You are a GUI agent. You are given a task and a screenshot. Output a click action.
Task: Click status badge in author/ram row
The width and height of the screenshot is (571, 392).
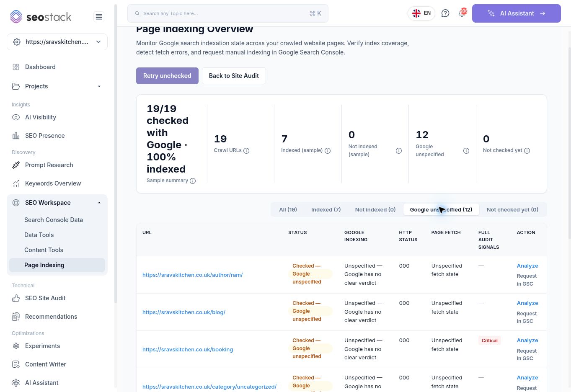[x=310, y=274]
